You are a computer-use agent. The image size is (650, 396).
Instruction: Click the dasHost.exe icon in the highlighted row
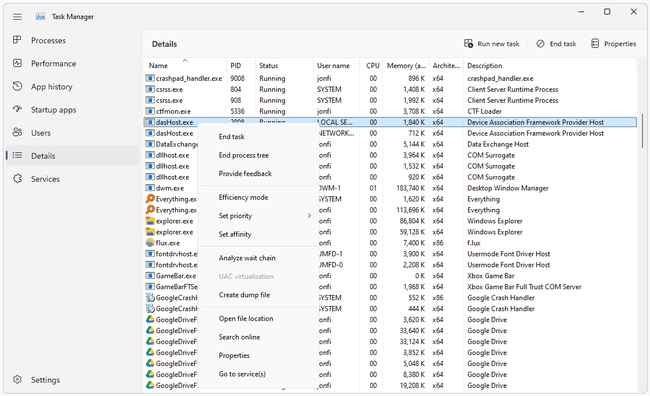(x=150, y=122)
